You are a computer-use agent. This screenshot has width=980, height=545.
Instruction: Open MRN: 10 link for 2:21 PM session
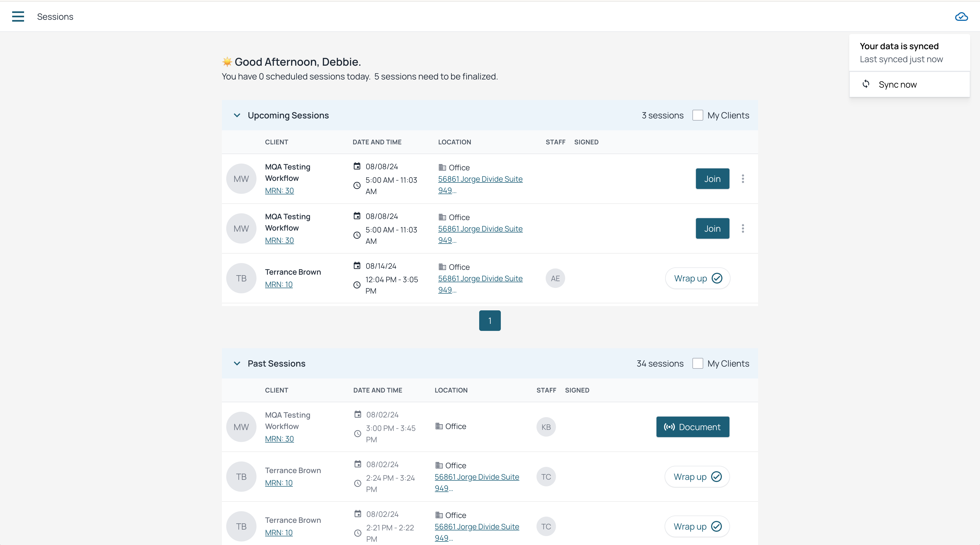(x=278, y=533)
